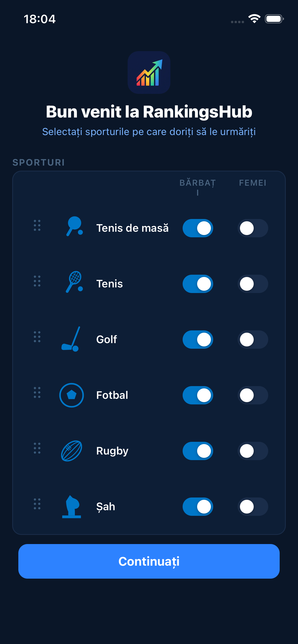Disable the men's toggle for Tenis de masă
Image resolution: width=298 pixels, height=644 pixels.
(x=198, y=228)
